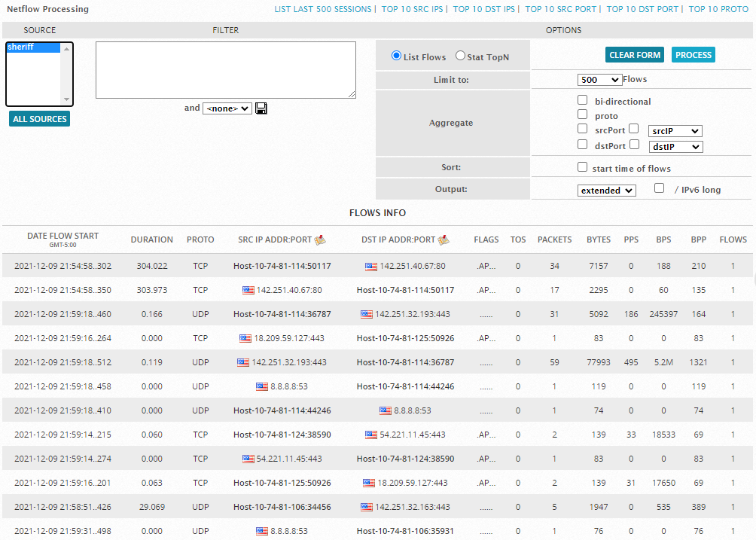756x540 pixels.
Task: Click the save filter floppy disk icon
Action: tap(261, 108)
